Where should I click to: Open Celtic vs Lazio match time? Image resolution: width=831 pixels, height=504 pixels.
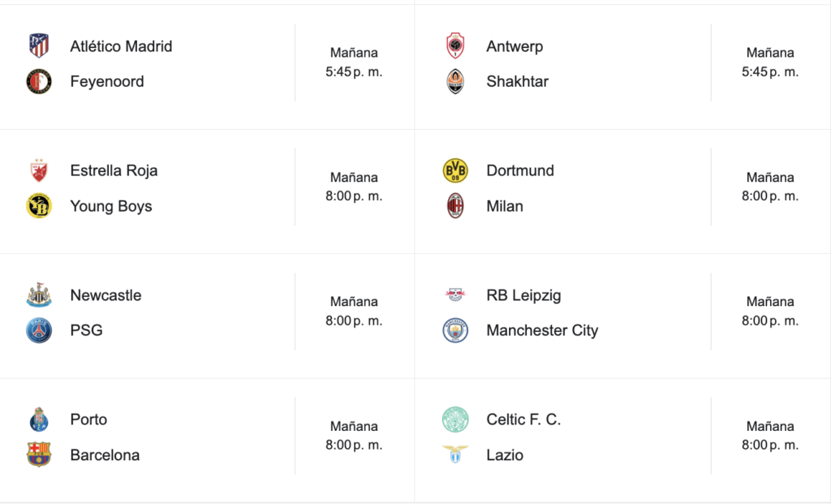pyautogui.click(x=770, y=436)
